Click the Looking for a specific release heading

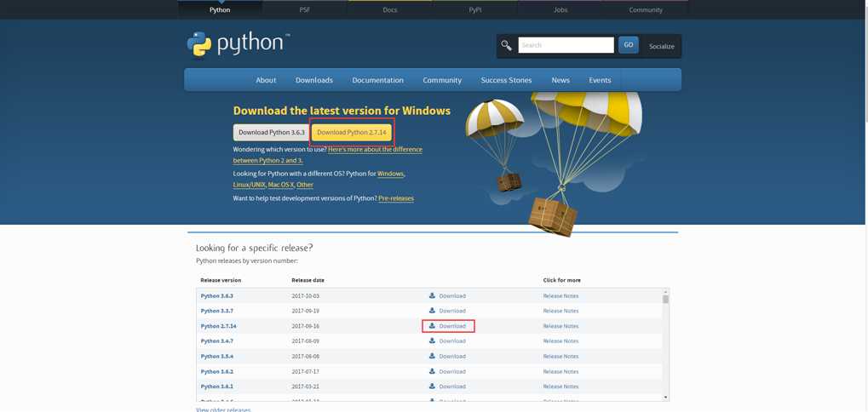[254, 249]
